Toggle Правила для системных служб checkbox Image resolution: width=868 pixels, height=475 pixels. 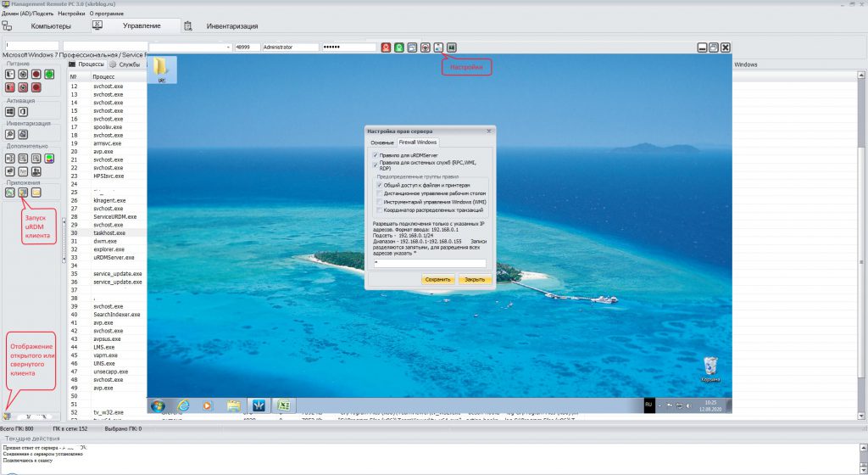pos(376,165)
